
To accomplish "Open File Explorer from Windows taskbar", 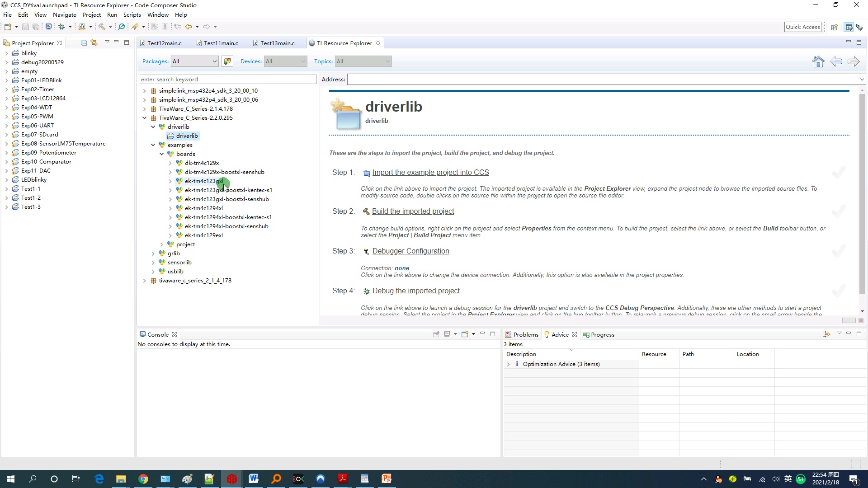I will [x=121, y=479].
